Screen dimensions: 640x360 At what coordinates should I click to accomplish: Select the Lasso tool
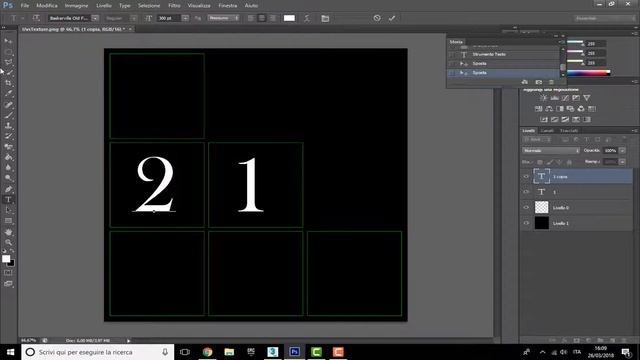click(8, 62)
